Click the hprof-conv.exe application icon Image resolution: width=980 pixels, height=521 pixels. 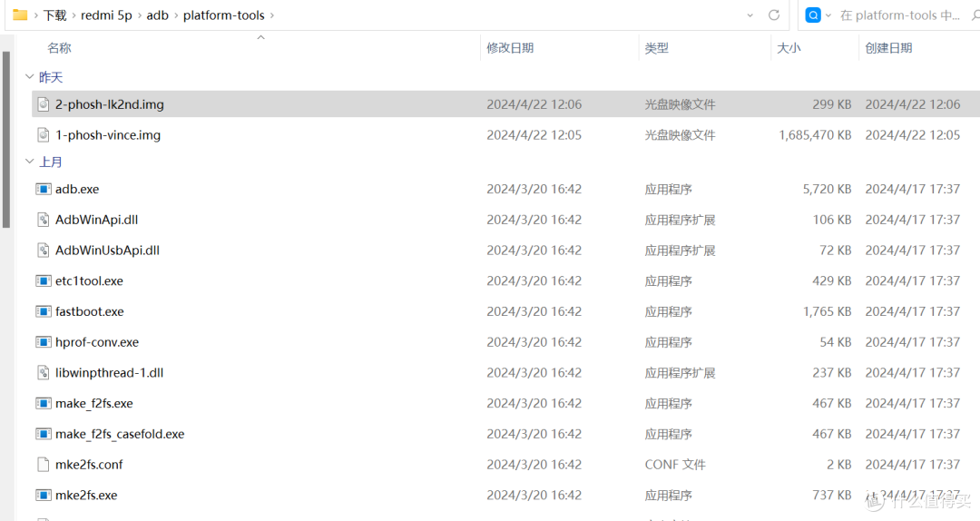tap(44, 342)
